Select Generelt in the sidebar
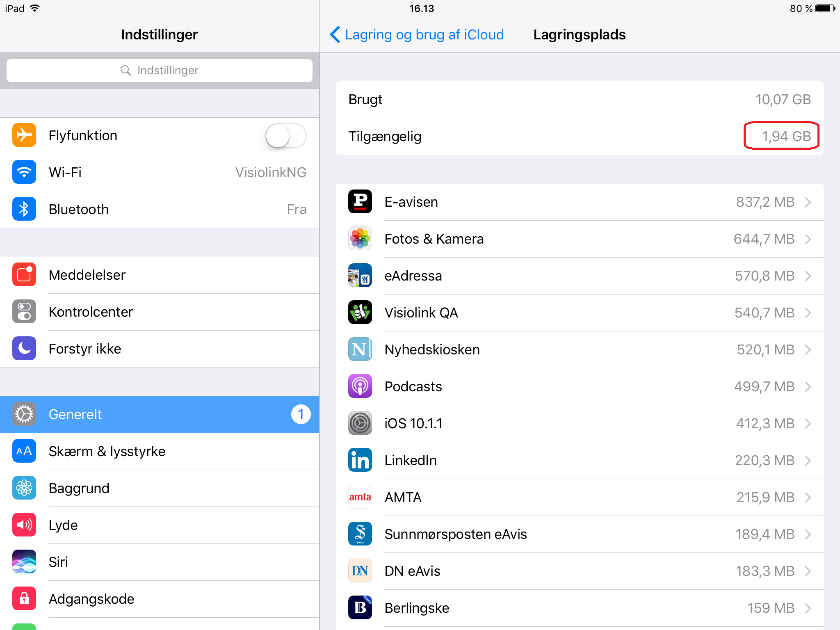 click(x=160, y=414)
